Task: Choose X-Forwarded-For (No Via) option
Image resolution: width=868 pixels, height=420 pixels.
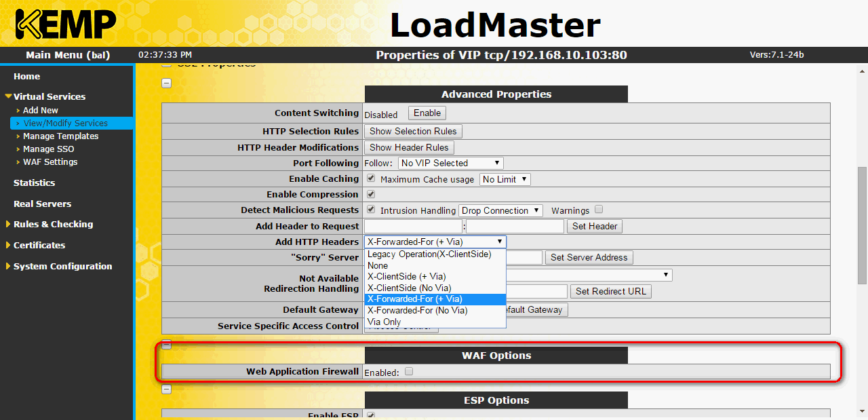Action: pyautogui.click(x=435, y=311)
